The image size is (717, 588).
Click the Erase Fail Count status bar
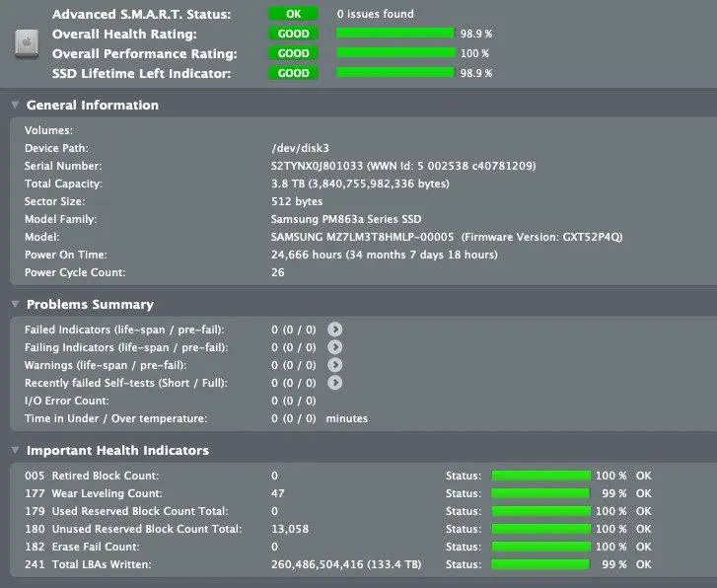click(540, 547)
